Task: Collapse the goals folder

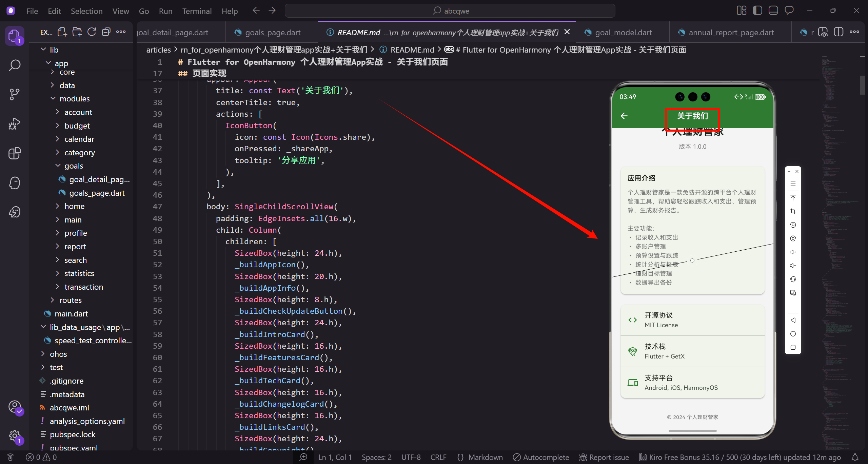Action: coord(74,166)
